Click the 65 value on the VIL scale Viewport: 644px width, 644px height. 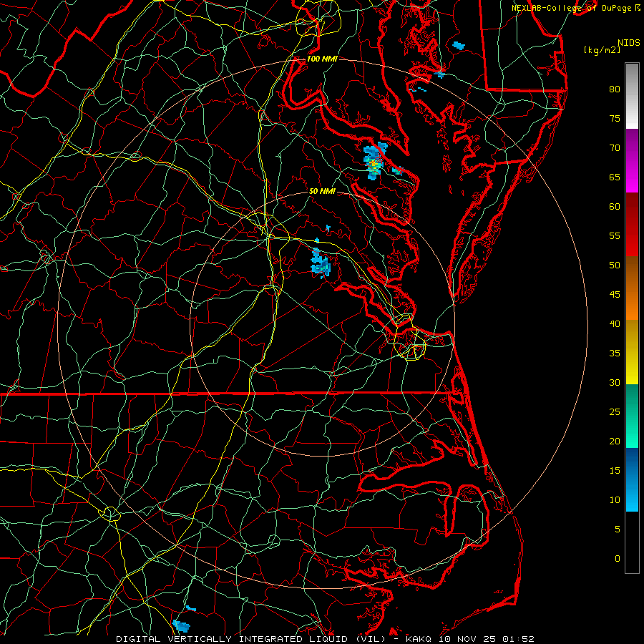(615, 177)
